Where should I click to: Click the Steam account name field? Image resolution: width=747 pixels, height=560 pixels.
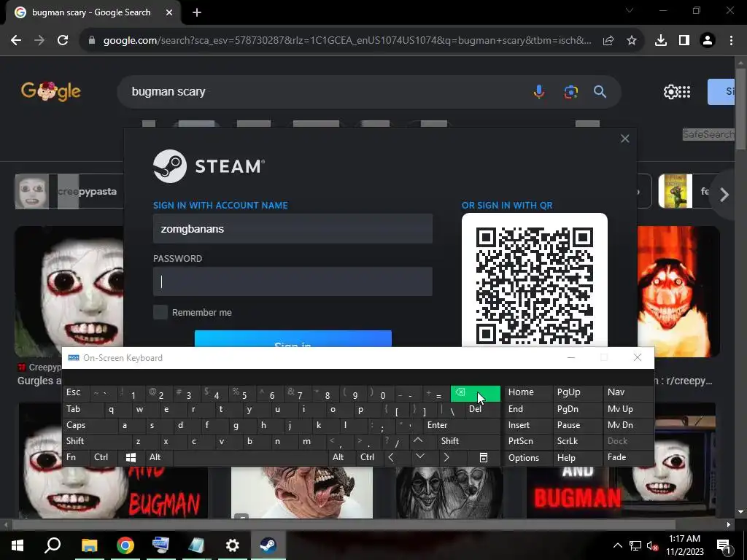(x=293, y=228)
